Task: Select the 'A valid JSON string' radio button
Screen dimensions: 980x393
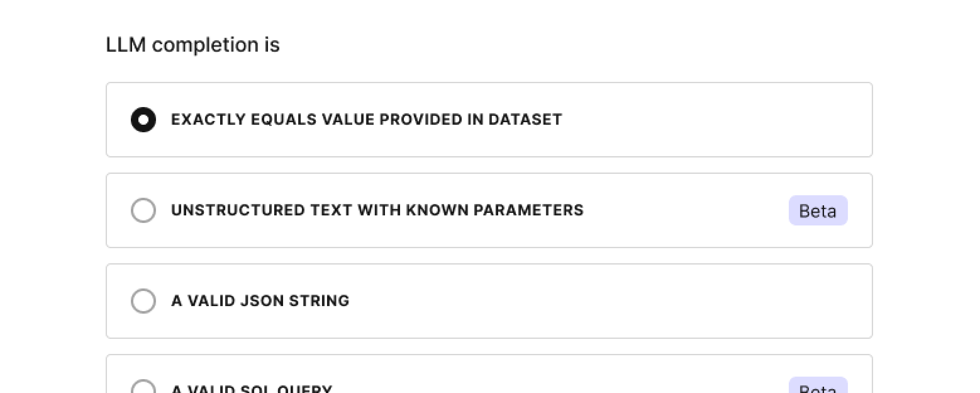Action: coord(144,301)
